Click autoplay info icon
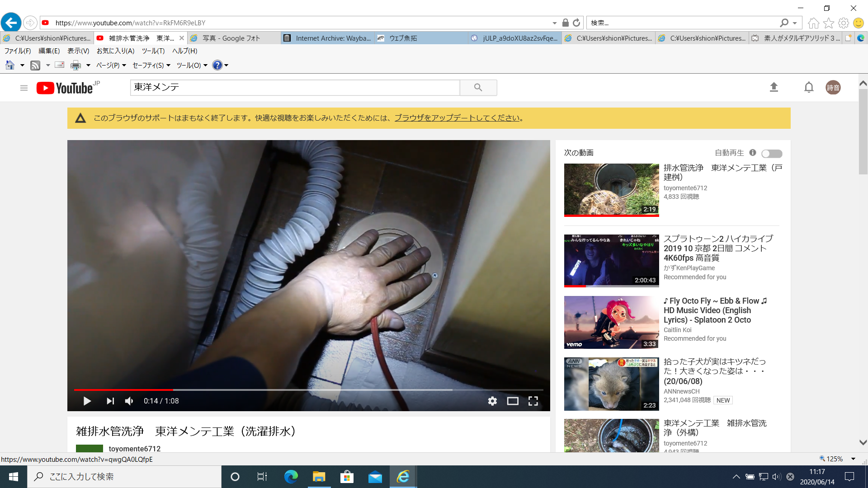 tap(752, 153)
